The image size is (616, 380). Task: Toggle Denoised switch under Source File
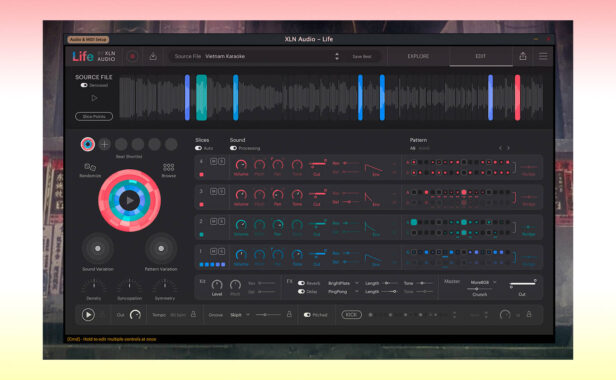click(84, 85)
